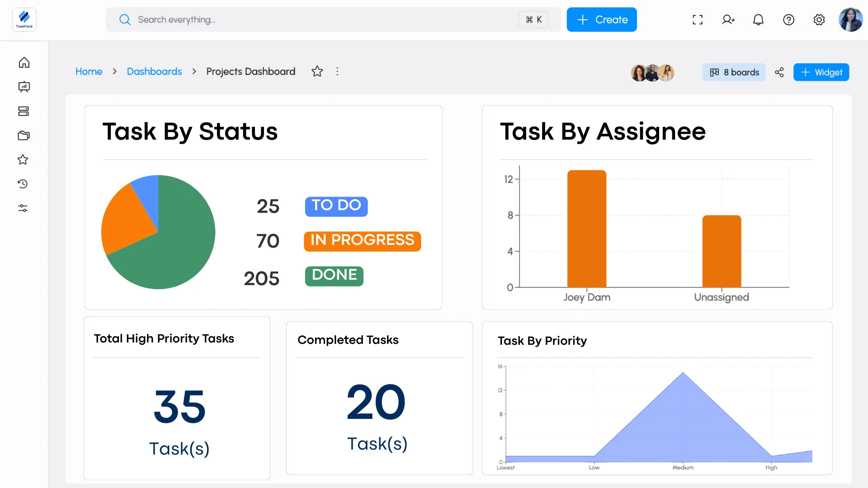
Task: Click the add Widget button
Action: 821,72
